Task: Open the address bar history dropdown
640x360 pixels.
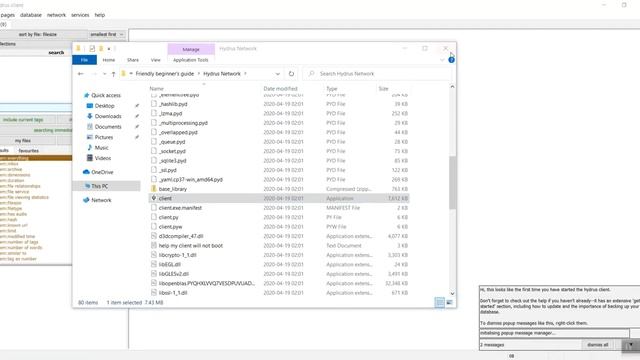Action: click(x=278, y=74)
